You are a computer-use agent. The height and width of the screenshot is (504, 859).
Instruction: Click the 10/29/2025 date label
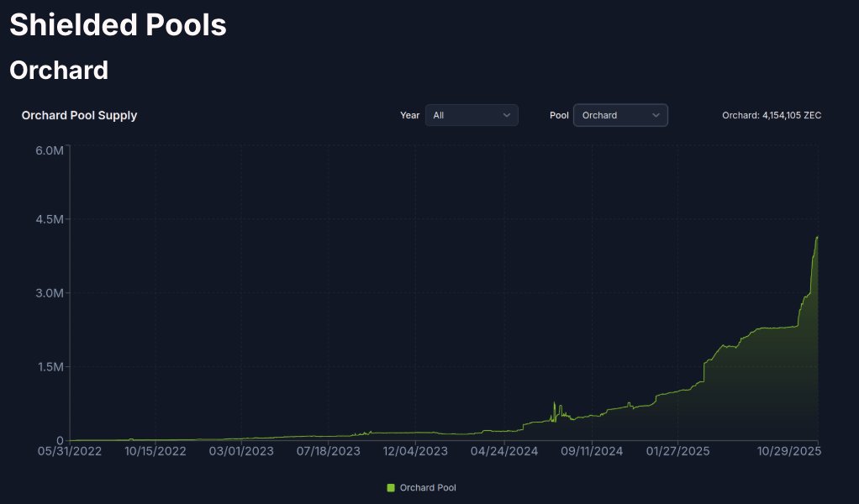tap(789, 451)
